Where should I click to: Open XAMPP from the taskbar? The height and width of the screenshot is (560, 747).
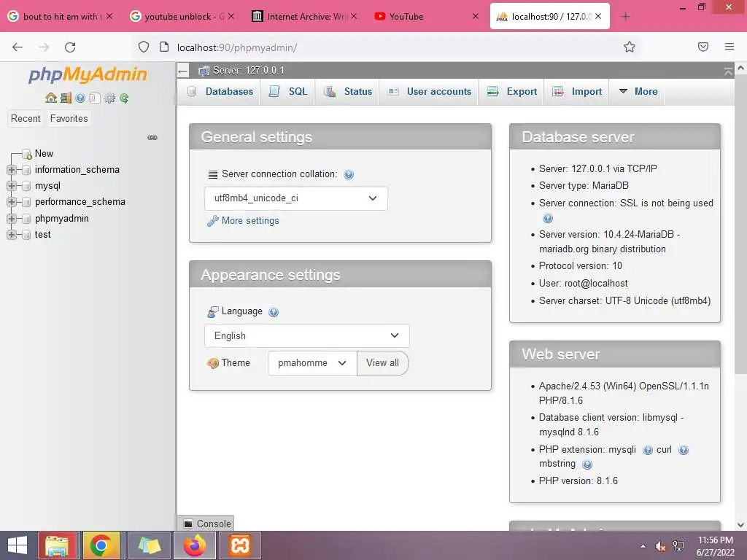click(240, 545)
